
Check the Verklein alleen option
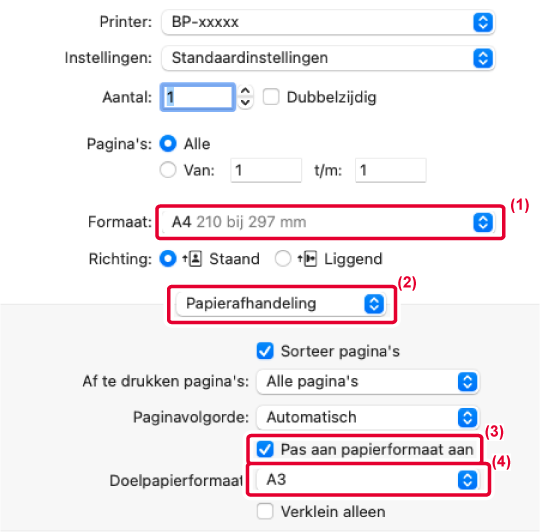pyautogui.click(x=265, y=511)
